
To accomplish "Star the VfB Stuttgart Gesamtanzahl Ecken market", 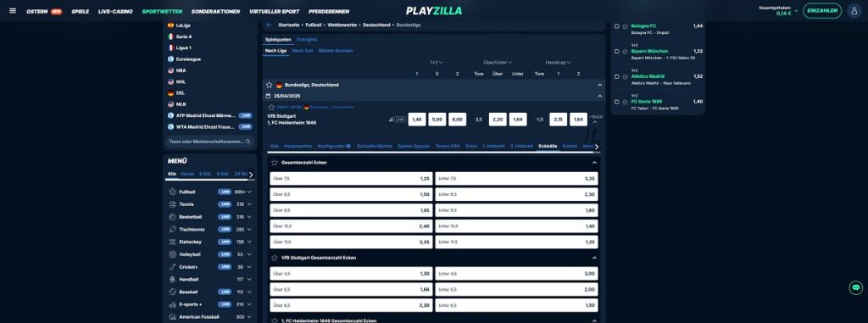I will click(x=275, y=258).
